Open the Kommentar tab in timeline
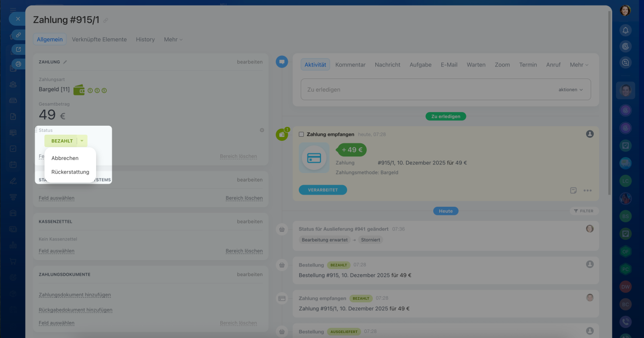Screen dimensions: 644x338 pyautogui.click(x=350, y=64)
